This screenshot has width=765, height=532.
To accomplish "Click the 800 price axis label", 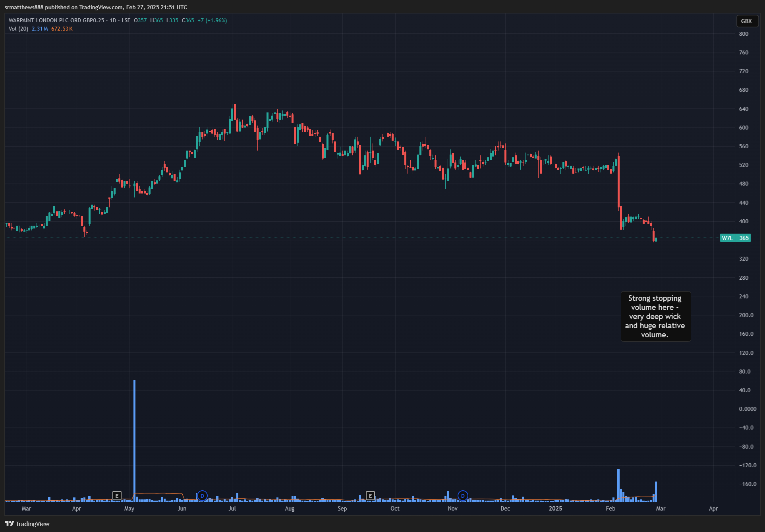I will (744, 34).
